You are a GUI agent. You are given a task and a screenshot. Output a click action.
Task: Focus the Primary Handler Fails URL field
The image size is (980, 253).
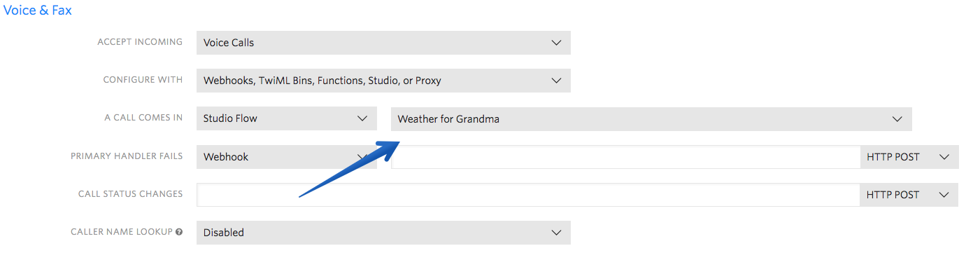[625, 157]
